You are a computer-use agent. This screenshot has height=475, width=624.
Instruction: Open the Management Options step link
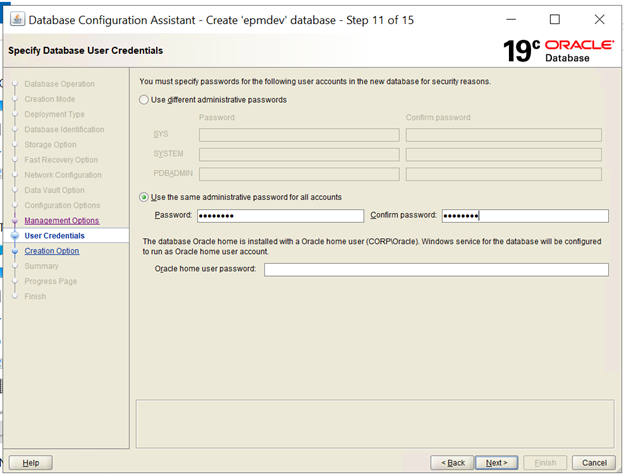tap(62, 220)
